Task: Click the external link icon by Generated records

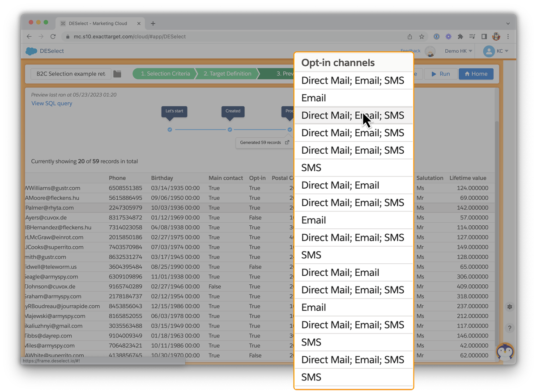Action: (287, 143)
